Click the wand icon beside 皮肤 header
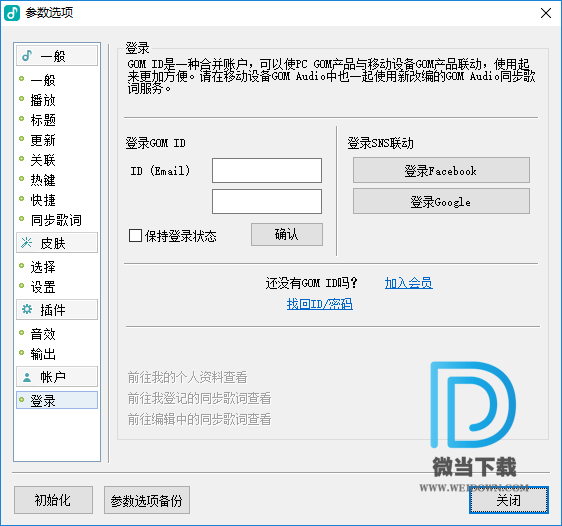This screenshot has width=562, height=526. (x=27, y=243)
